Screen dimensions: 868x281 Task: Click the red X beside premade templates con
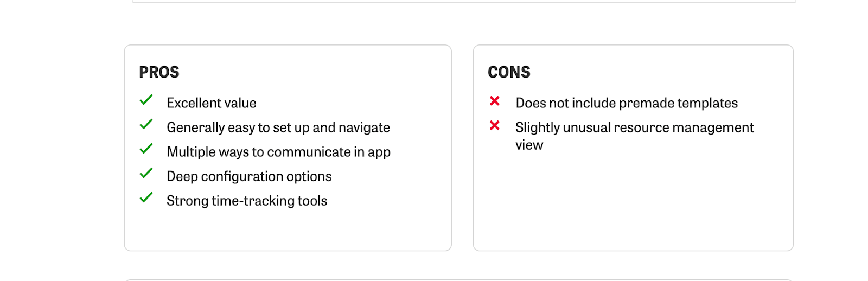tap(494, 101)
